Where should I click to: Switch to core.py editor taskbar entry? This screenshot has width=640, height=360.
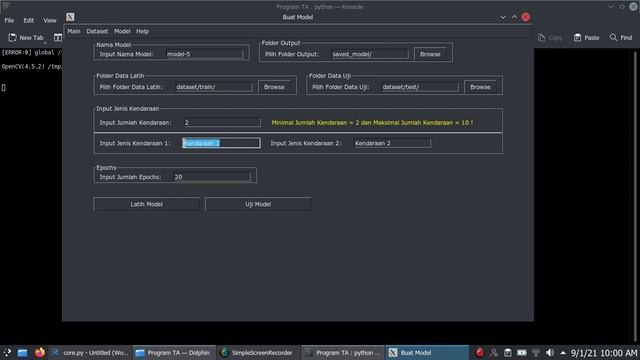click(91, 353)
